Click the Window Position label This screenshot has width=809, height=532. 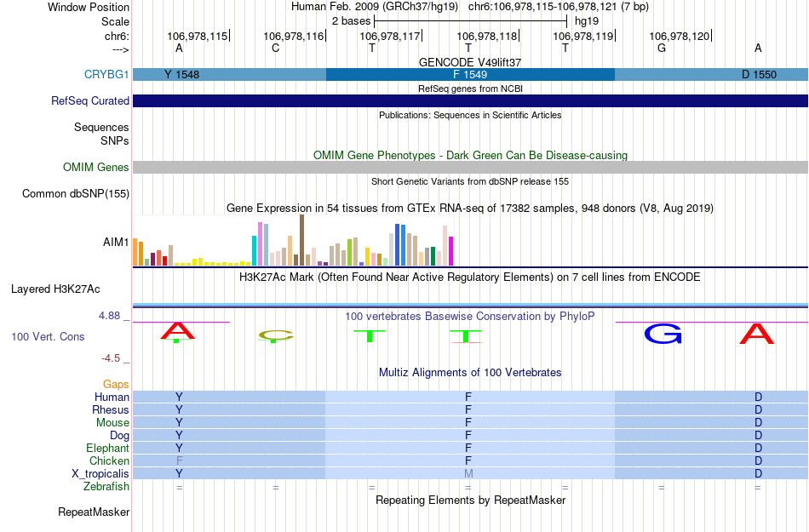click(89, 7)
